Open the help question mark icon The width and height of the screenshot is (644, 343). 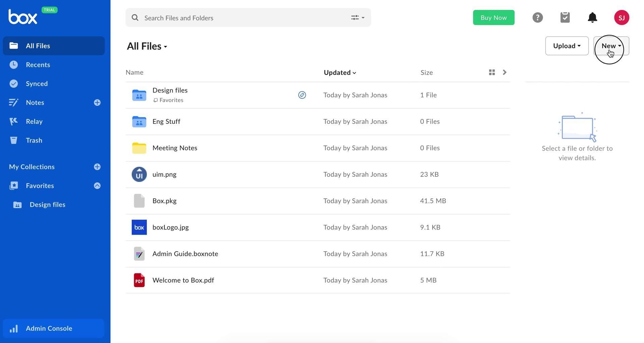[537, 17]
